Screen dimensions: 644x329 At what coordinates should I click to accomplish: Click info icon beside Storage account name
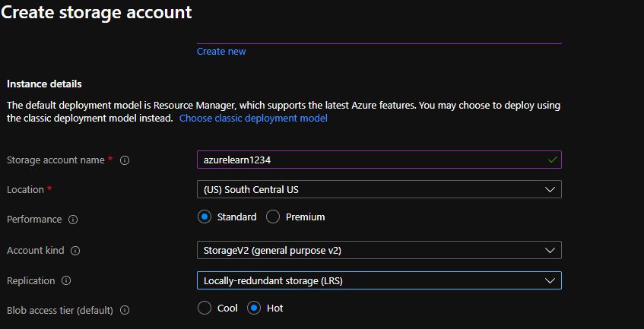(x=125, y=160)
